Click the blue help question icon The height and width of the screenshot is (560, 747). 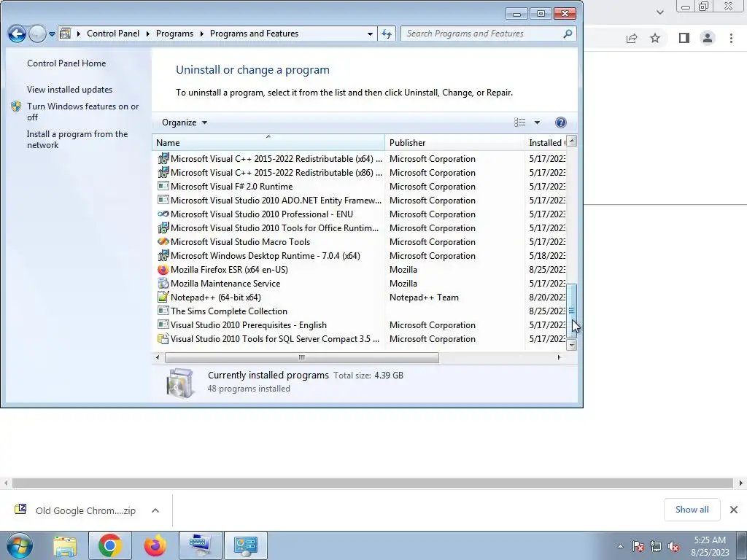(x=561, y=122)
